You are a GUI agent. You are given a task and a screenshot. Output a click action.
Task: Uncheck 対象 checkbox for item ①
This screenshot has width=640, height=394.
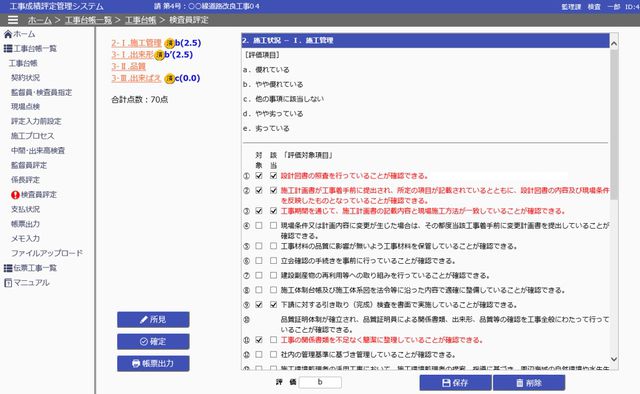[259, 176]
